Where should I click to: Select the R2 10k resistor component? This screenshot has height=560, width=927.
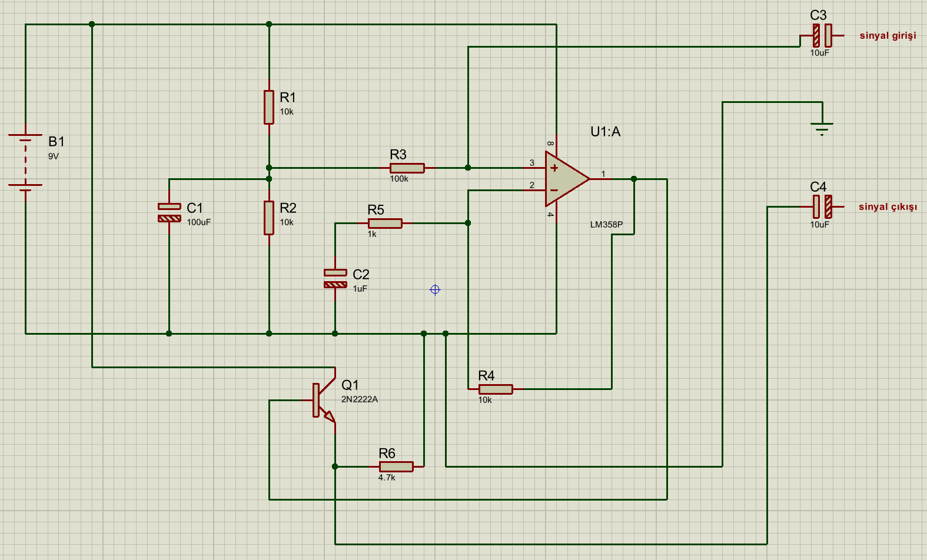(269, 217)
